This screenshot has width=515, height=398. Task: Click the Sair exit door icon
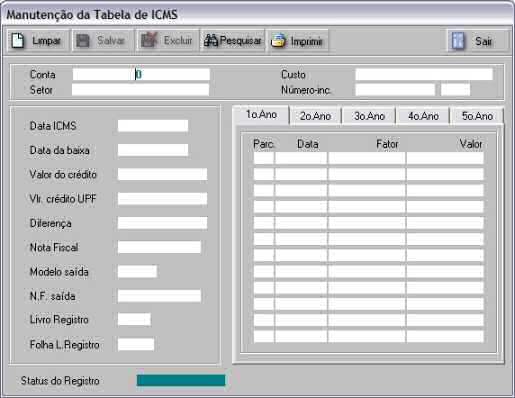[x=458, y=41]
